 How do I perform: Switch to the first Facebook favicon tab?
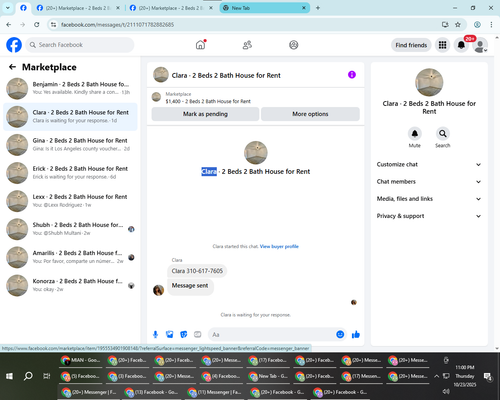click(23, 8)
